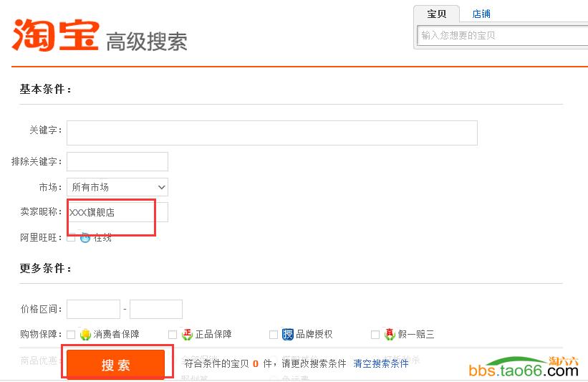Viewport: 588px width, 382px height.
Task: Select the 宝贝 search tab
Action: pos(436,14)
